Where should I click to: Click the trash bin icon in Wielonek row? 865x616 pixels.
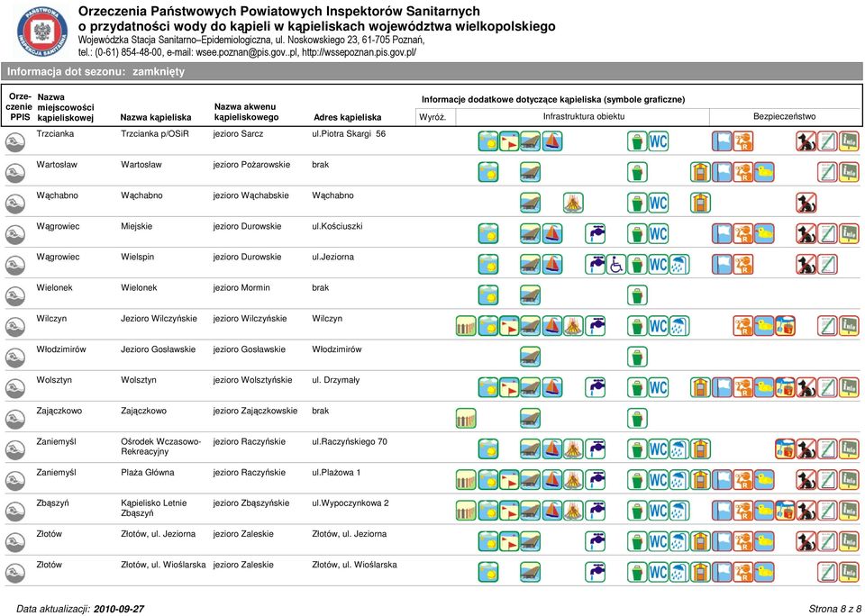637,295
